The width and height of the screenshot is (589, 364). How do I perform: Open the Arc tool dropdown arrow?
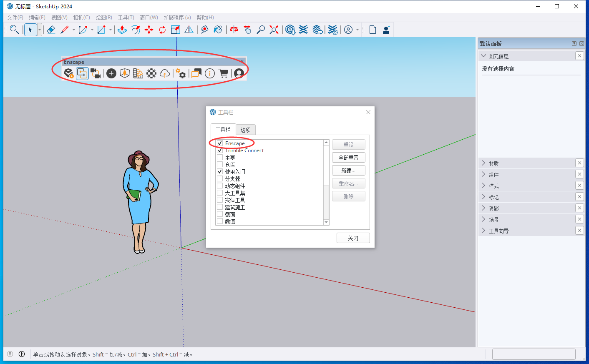pos(92,30)
